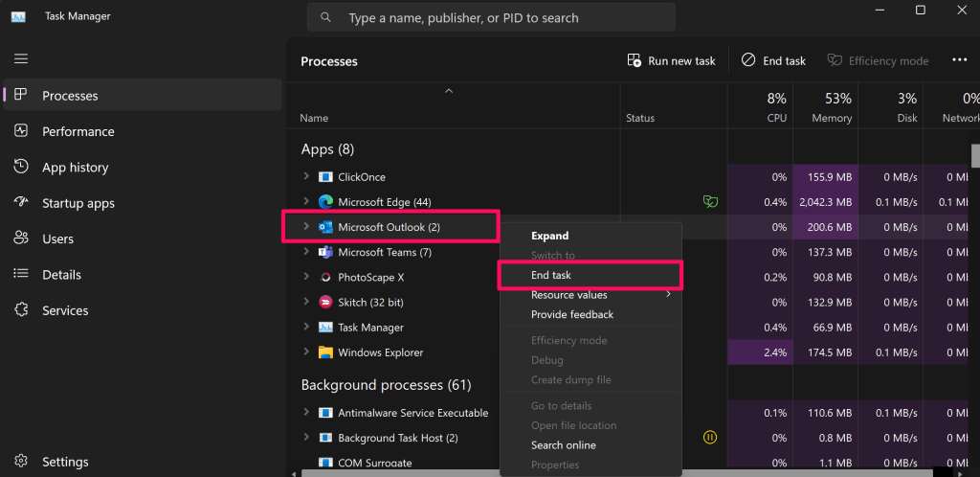Expand the ClickOnce process row
980x477 pixels.
306,177
